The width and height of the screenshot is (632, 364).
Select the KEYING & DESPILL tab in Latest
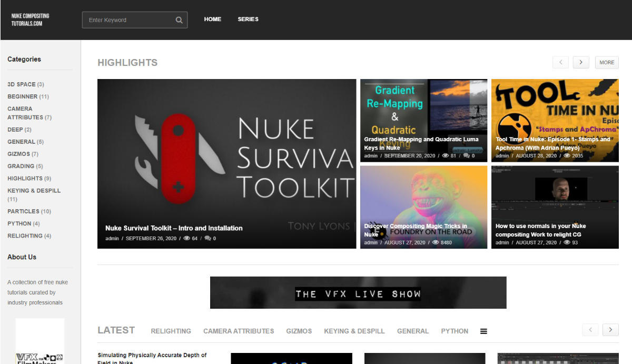click(x=354, y=331)
